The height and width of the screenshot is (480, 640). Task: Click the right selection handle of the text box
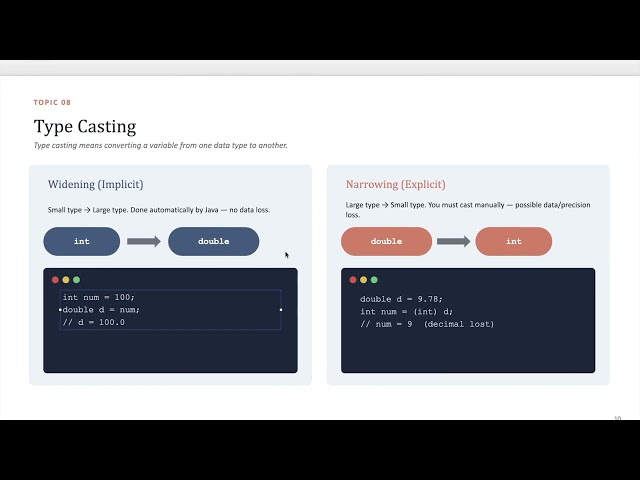tap(281, 310)
